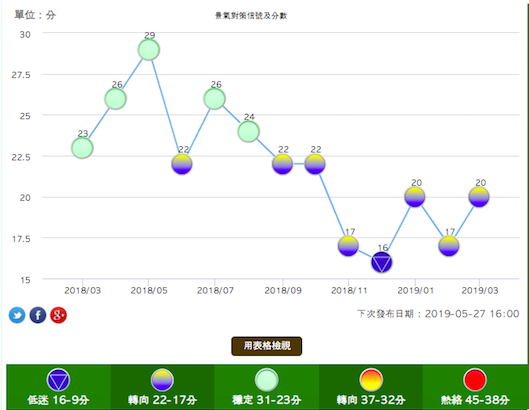Click the 27.5 y-axis value

21,75
